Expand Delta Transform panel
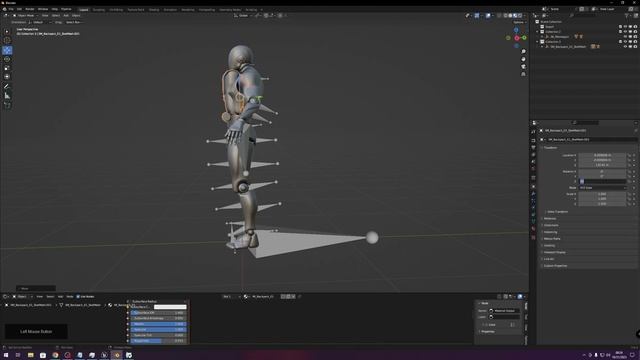Image resolution: width=640 pixels, height=360 pixels. (x=557, y=212)
